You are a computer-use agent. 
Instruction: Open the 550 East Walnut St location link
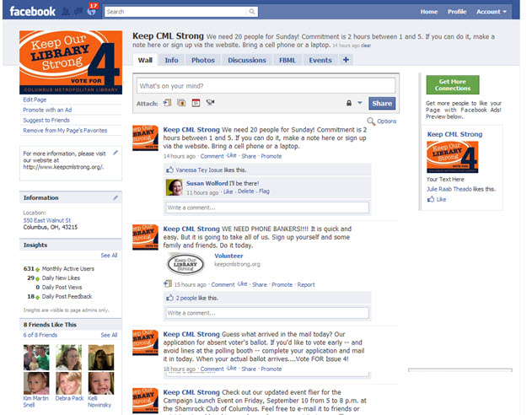click(47, 220)
